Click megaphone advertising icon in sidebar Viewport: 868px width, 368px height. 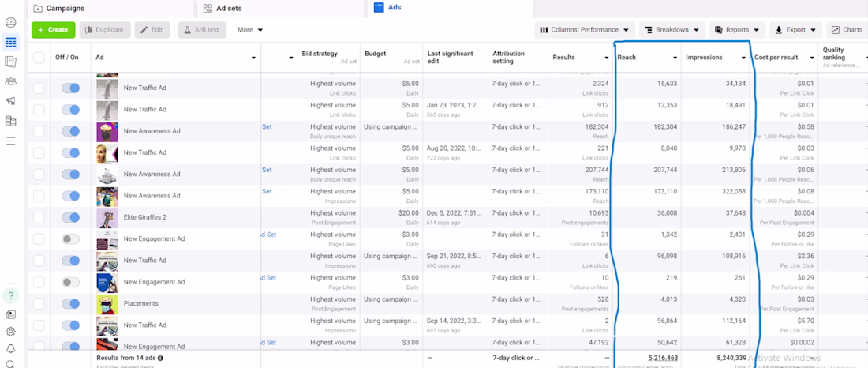click(10, 101)
